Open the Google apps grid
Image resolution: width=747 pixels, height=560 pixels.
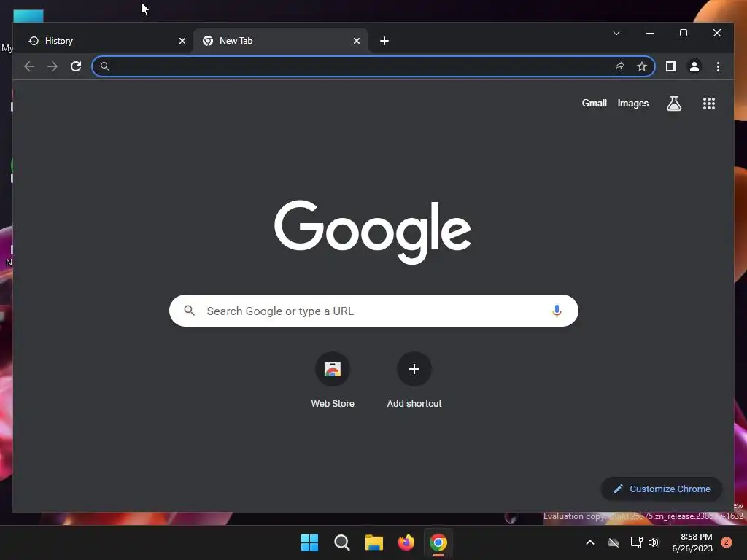click(x=709, y=104)
